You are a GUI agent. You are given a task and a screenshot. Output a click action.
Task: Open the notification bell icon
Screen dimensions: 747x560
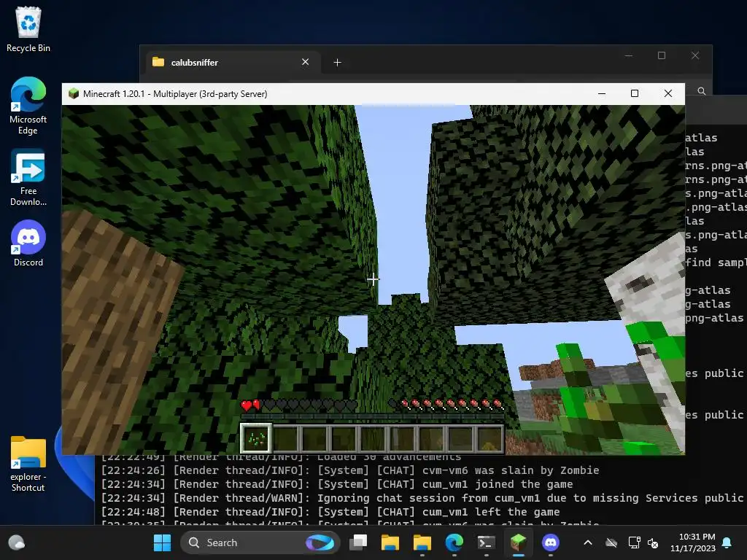click(727, 542)
